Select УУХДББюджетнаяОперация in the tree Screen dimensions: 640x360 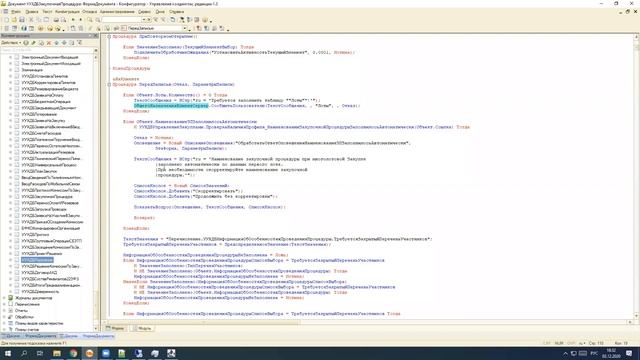click(x=46, y=102)
